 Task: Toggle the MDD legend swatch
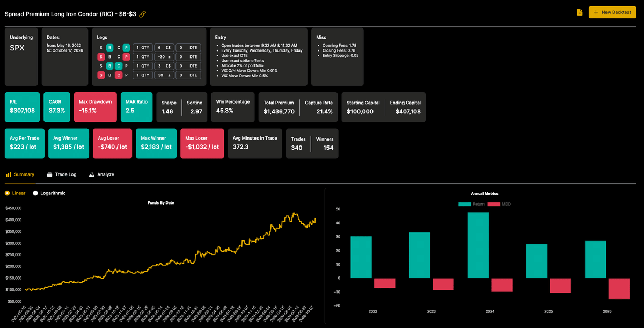pos(493,204)
